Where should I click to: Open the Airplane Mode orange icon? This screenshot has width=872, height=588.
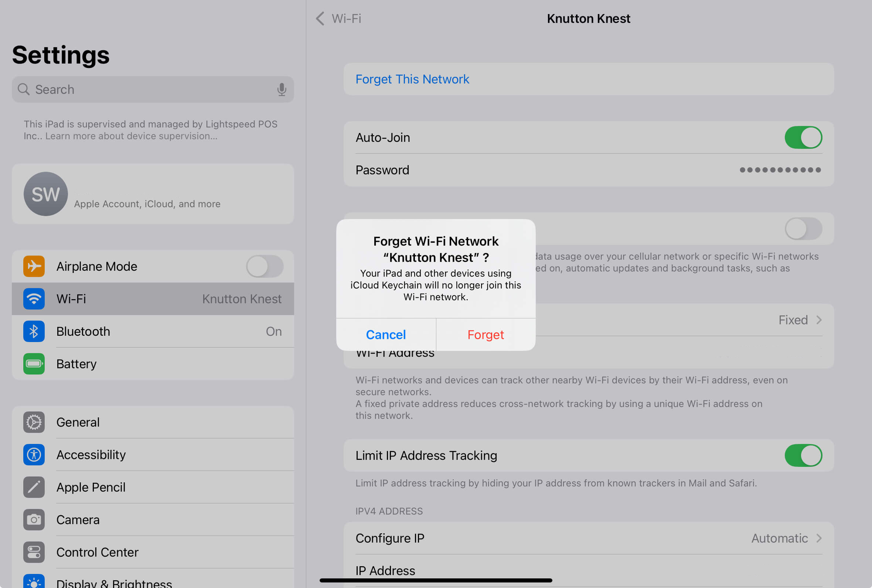click(34, 266)
